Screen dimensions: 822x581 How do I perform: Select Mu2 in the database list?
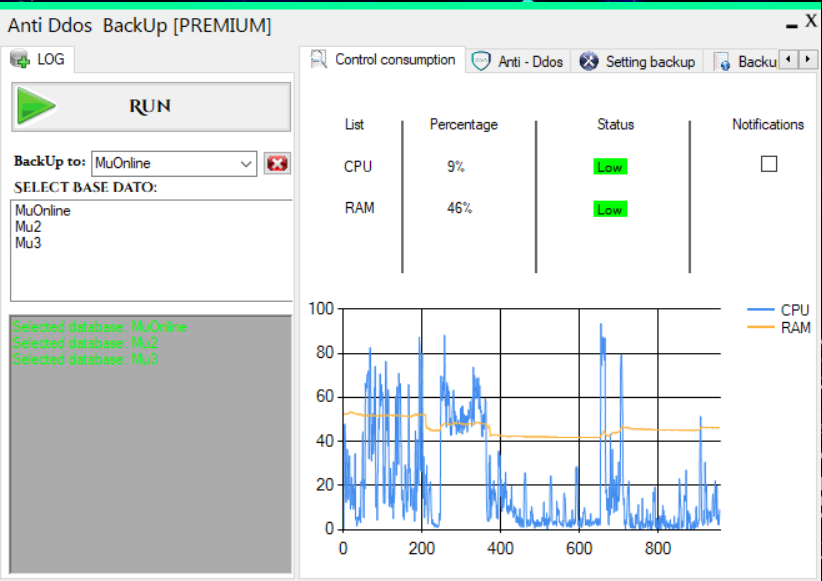click(x=28, y=227)
